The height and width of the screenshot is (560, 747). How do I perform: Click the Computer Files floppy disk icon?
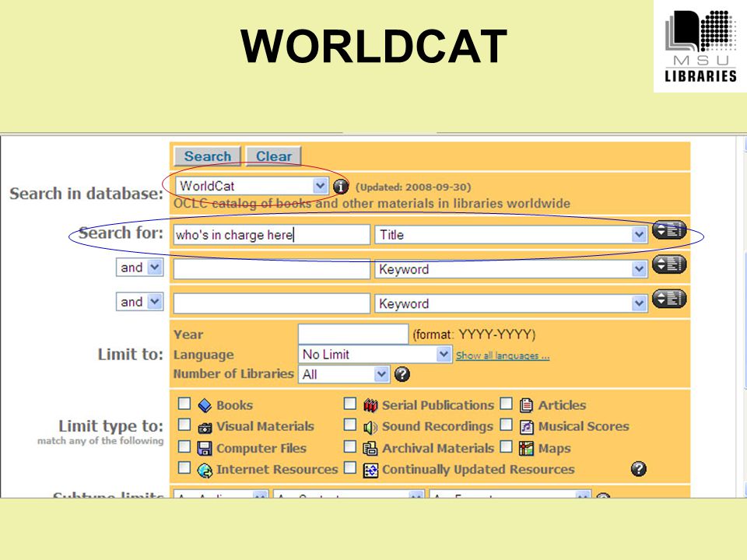pos(205,448)
